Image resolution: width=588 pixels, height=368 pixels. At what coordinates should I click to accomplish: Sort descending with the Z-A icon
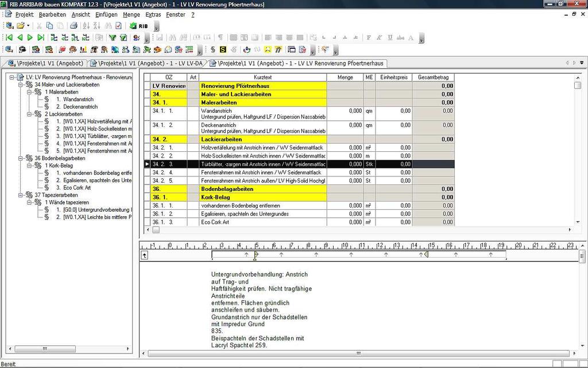[x=96, y=26]
